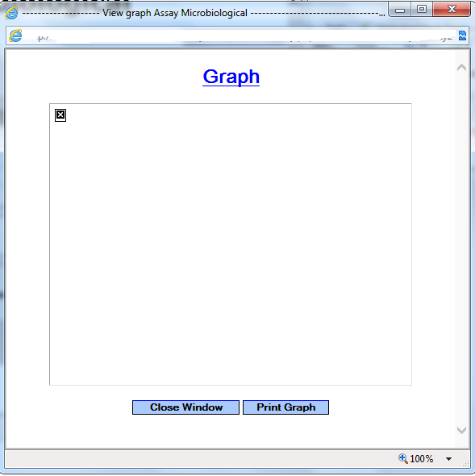Maximize the View graph window

(x=422, y=10)
